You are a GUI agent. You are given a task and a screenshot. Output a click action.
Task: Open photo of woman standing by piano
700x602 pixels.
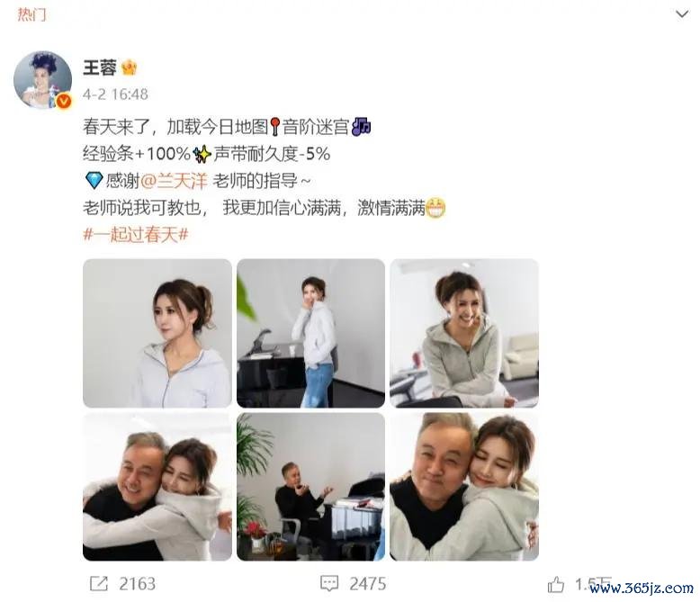pyautogui.click(x=310, y=333)
